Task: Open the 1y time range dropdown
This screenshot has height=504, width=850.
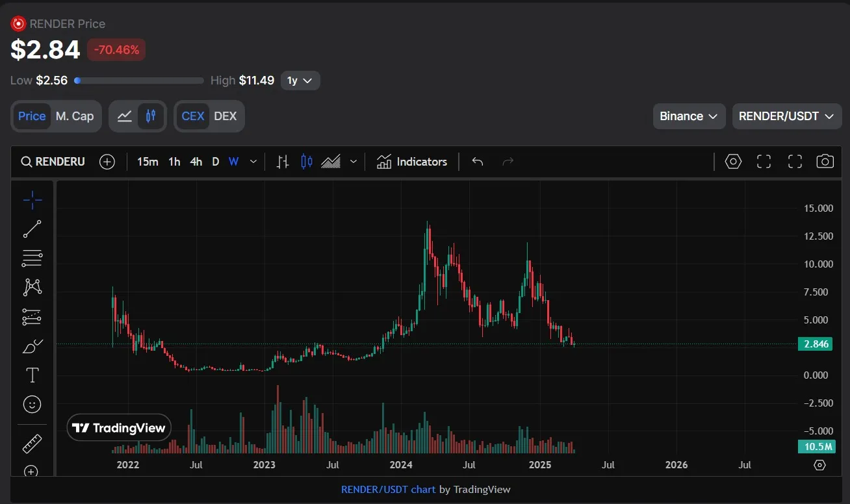Action: coord(300,81)
